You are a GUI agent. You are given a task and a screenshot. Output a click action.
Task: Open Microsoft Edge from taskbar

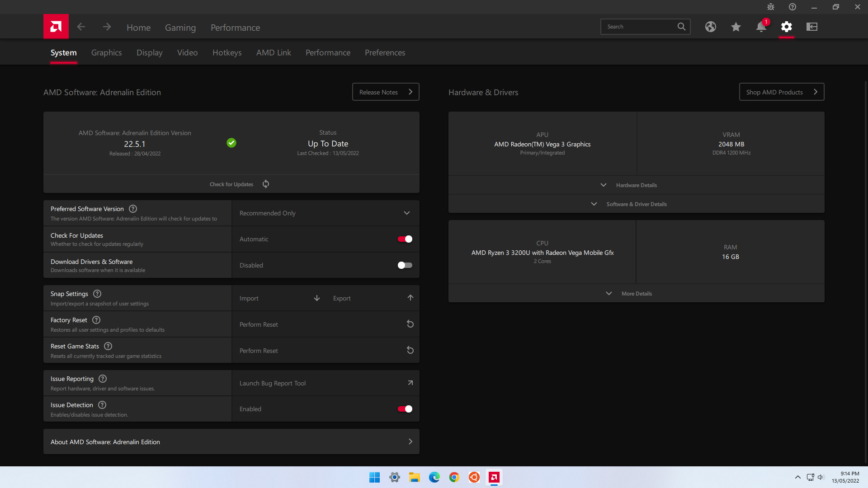[434, 477]
